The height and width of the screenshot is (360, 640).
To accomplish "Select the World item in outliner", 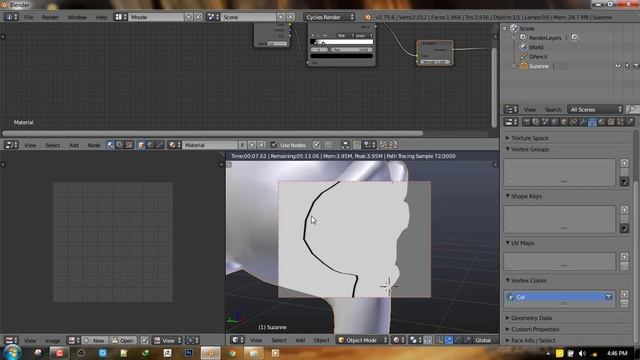I will tap(536, 47).
